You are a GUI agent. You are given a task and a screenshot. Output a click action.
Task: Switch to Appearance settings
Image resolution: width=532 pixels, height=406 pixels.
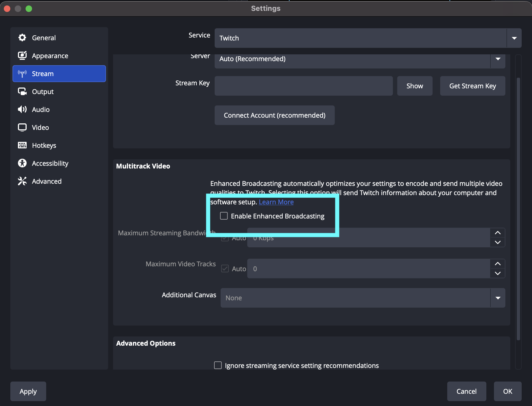(x=59, y=56)
